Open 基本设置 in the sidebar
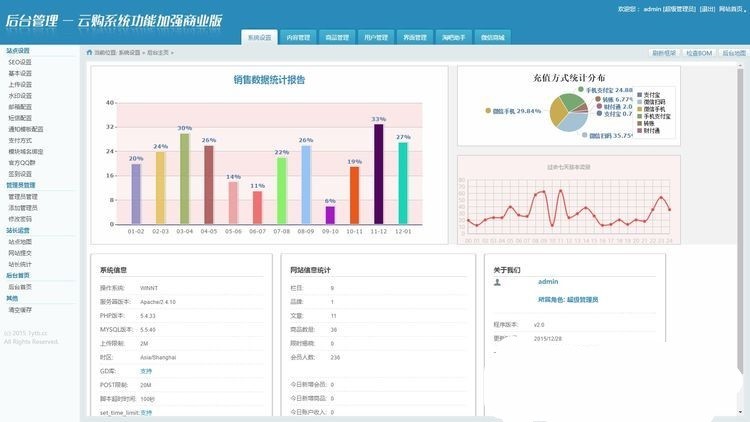The image size is (750, 422). (x=20, y=73)
